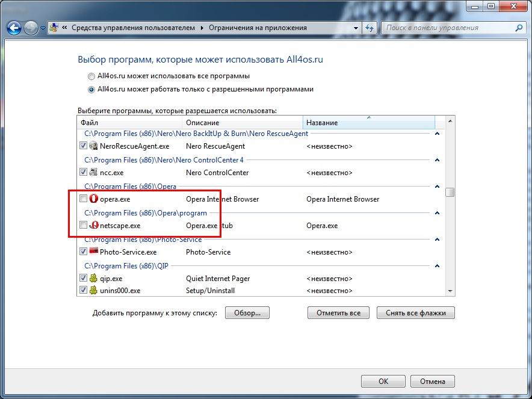This screenshot has height=399, width=532.
Task: Collapse the Nero RescueAgent folder group
Action: [x=437, y=134]
